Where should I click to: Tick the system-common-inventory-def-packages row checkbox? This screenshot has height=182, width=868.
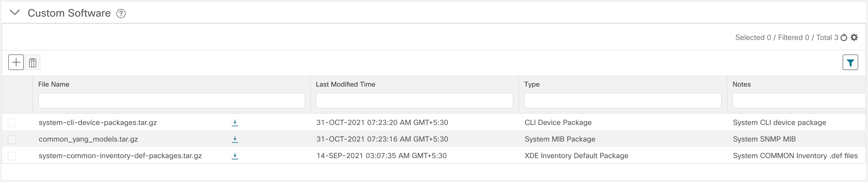tap(12, 156)
